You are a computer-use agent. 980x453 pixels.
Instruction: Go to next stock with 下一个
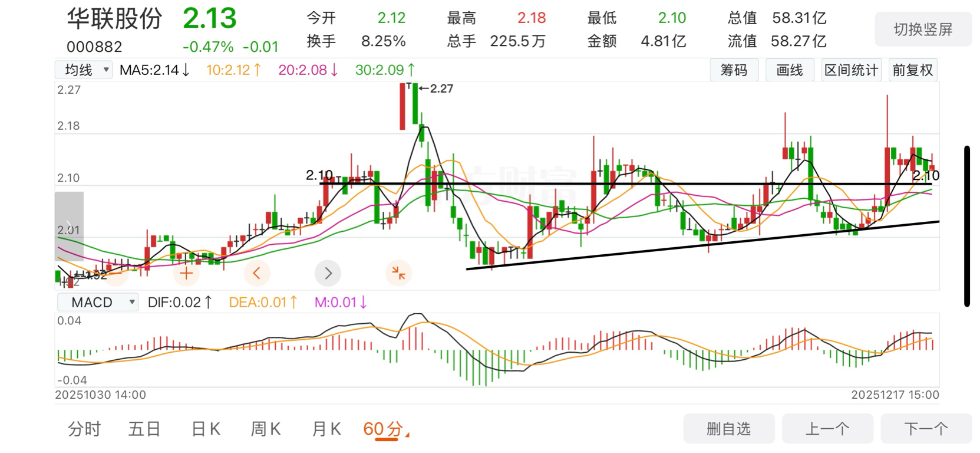(x=926, y=429)
